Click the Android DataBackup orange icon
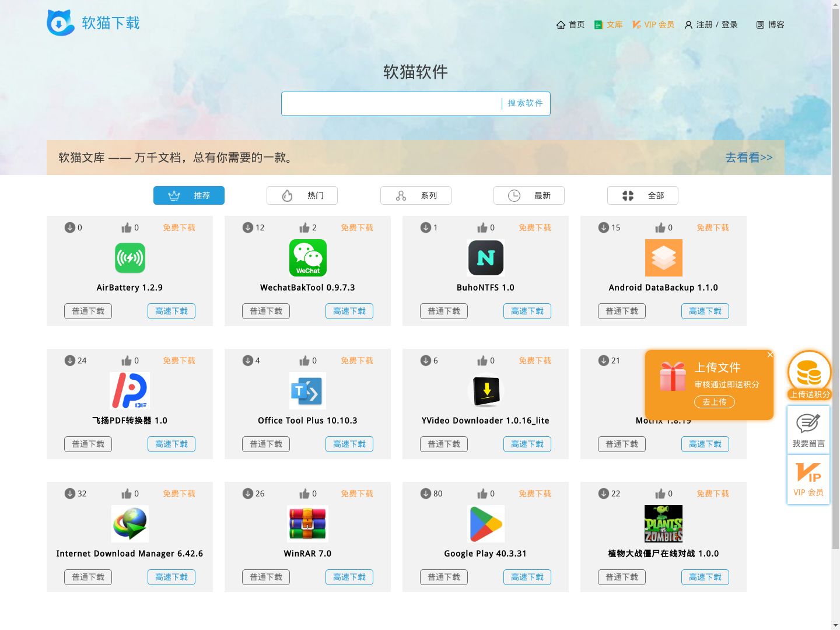 664,258
